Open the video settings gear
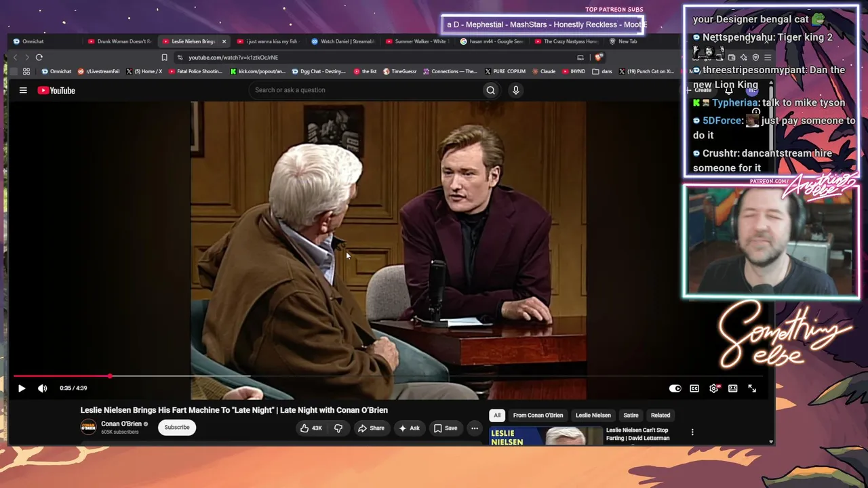 [713, 388]
